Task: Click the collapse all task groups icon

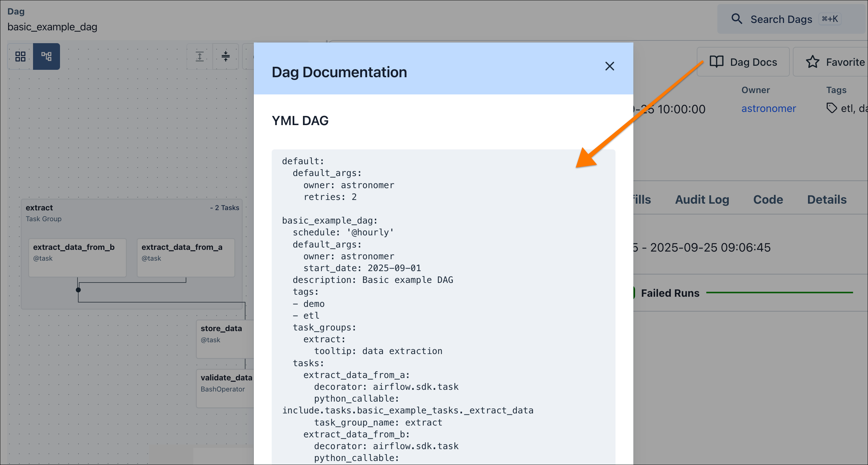Action: [226, 56]
